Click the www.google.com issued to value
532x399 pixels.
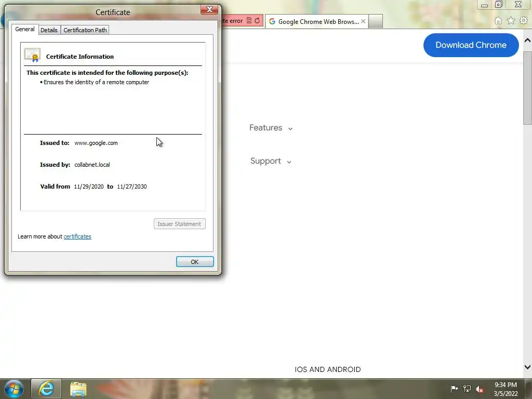[x=96, y=143]
